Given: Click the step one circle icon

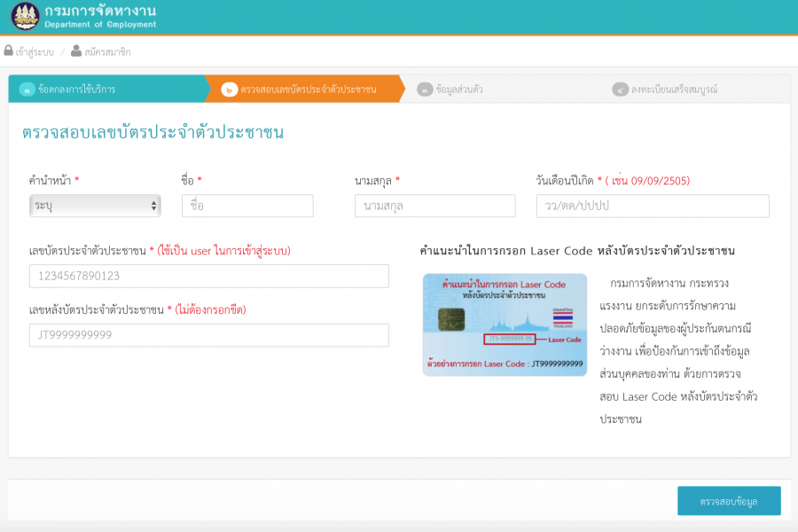Looking at the screenshot, I should [x=27, y=90].
